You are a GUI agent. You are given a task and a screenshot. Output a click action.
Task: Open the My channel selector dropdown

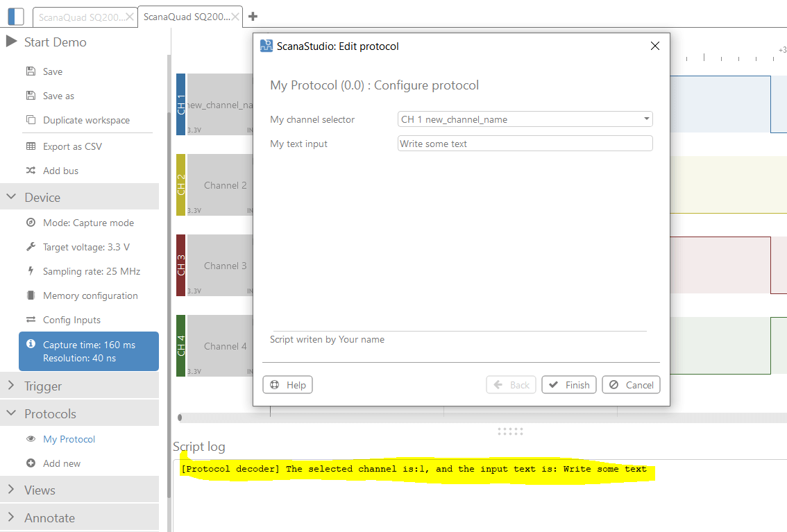coord(525,119)
